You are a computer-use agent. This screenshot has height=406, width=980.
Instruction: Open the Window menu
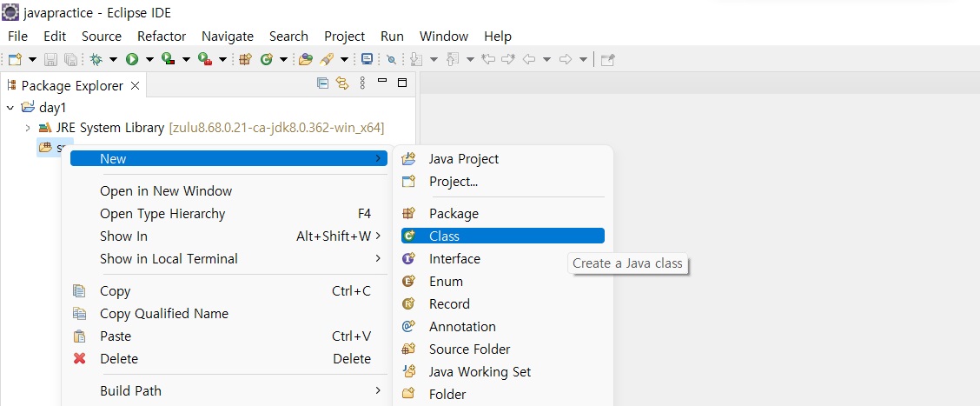[444, 37]
